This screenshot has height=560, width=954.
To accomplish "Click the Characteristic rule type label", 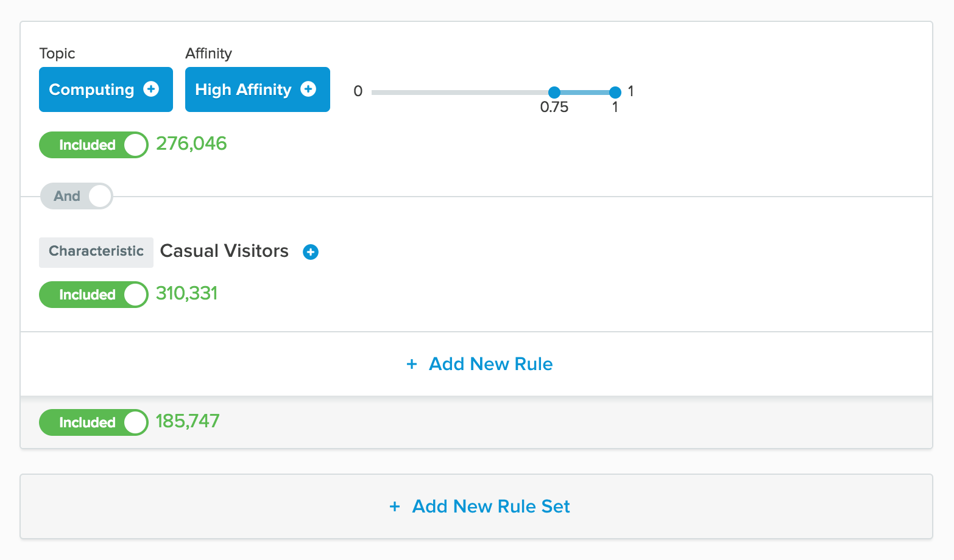I will 96,252.
